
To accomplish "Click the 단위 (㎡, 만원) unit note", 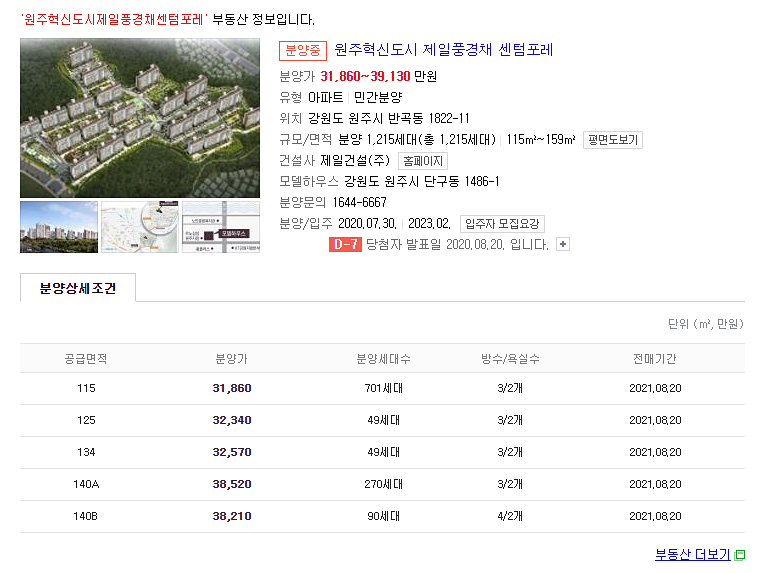I will pyautogui.click(x=705, y=324).
